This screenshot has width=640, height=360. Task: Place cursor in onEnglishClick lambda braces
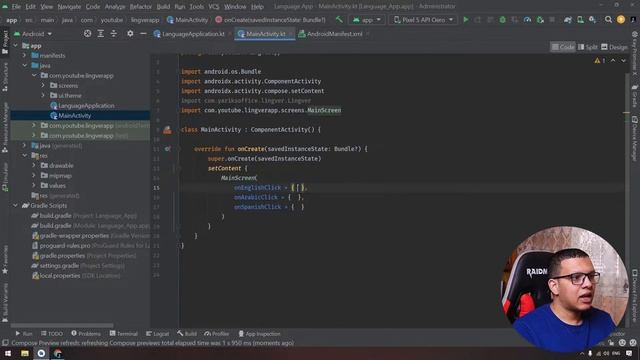pyautogui.click(x=298, y=188)
